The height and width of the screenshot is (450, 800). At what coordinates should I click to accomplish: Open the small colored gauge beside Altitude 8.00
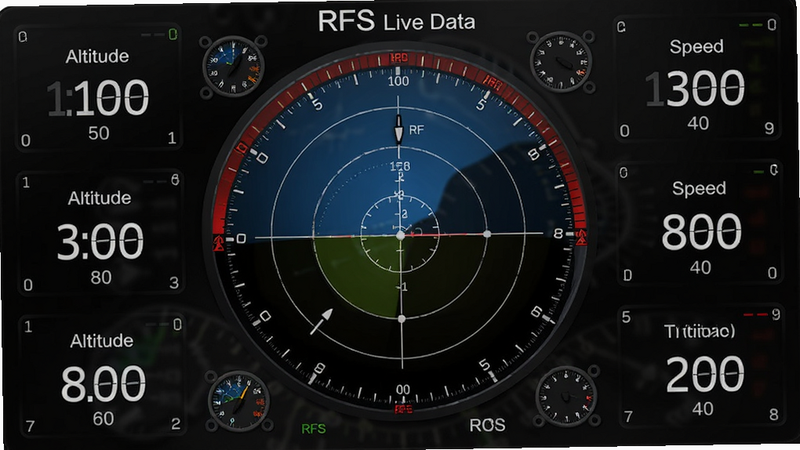pos(238,401)
